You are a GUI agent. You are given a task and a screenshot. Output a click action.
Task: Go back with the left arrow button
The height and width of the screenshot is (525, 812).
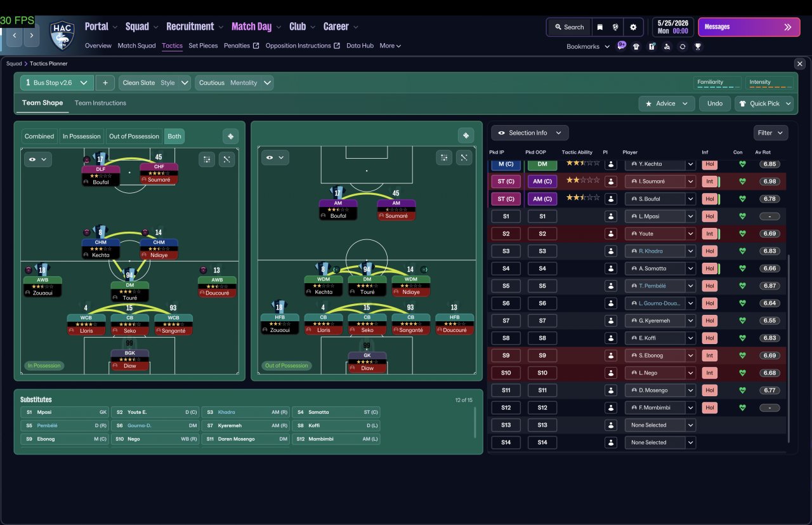[14, 36]
